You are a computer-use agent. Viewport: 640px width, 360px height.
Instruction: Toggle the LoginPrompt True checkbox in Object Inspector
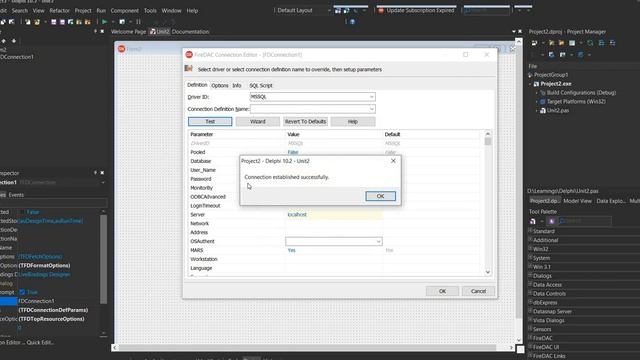point(22,292)
